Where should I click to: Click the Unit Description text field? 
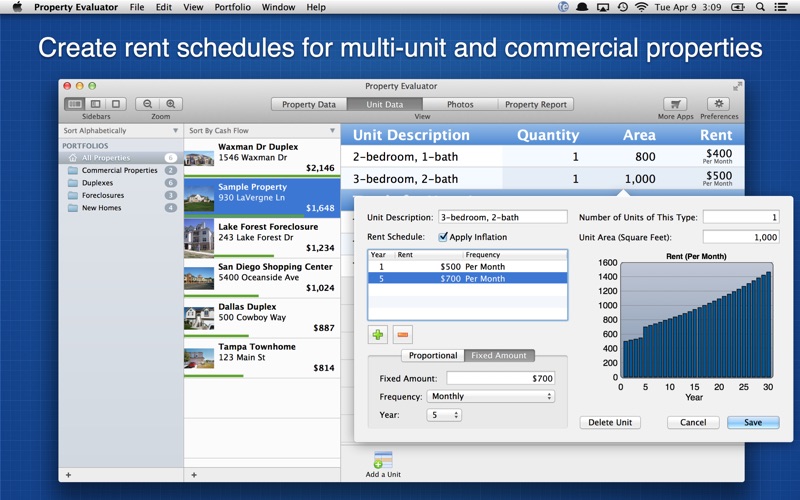point(503,217)
